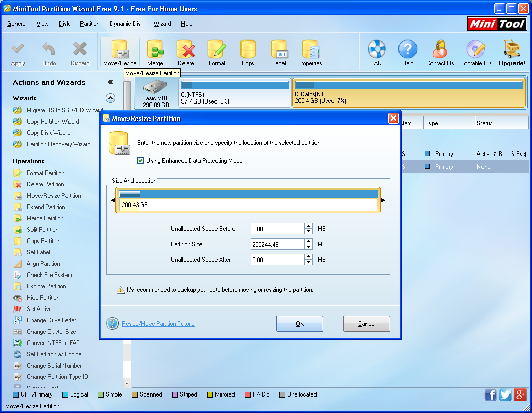Click inside the Partition Size field
Screen dimensions: 532x413
pyautogui.click(x=276, y=244)
